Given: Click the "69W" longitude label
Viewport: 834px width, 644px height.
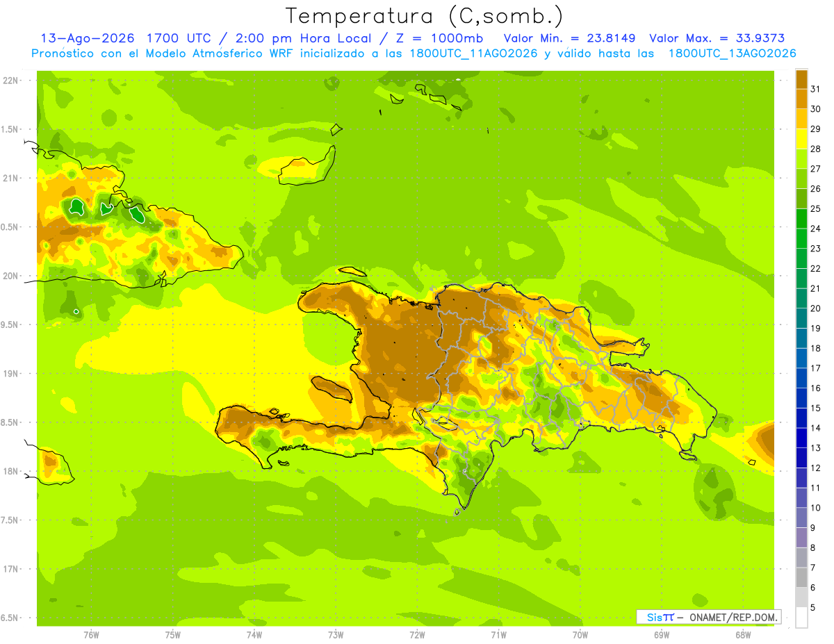Looking at the screenshot, I should point(662,635).
